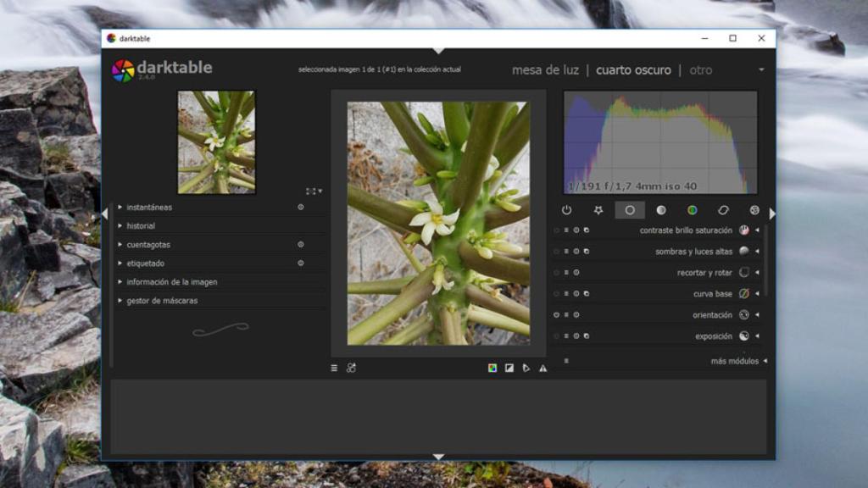
Task: Open the effects modules group icon
Action: (754, 210)
